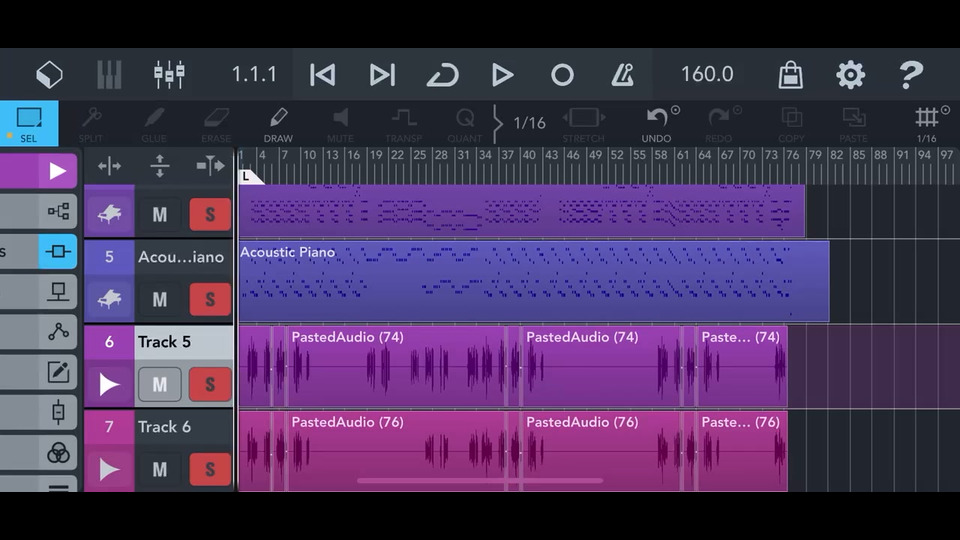Jump to the previous locator
This screenshot has width=960, height=540.
click(x=322, y=75)
